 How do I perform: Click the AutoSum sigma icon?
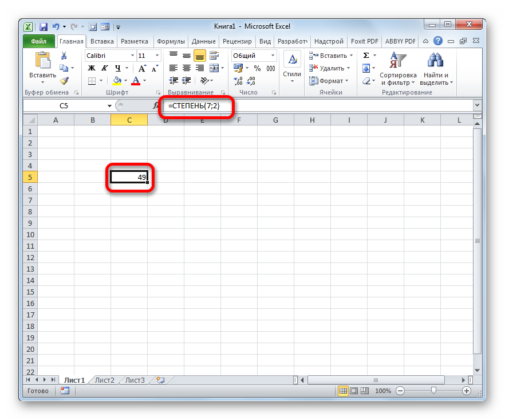(x=366, y=56)
